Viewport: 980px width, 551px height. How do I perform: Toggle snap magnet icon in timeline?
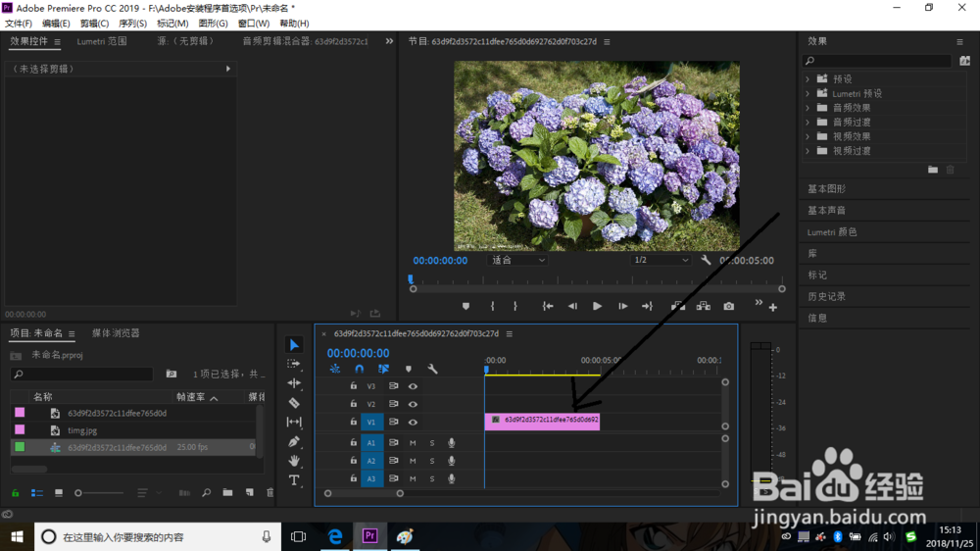click(360, 369)
